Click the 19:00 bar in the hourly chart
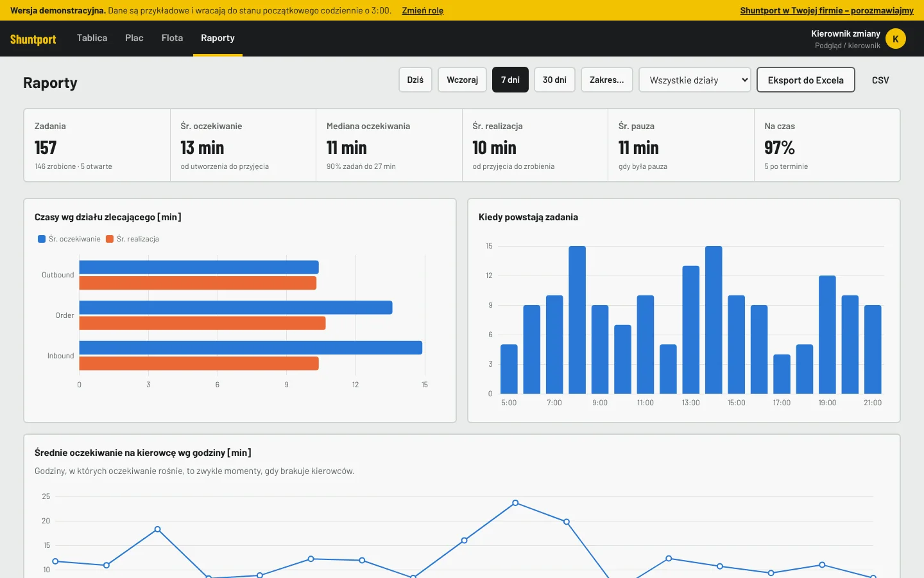Image resolution: width=924 pixels, height=578 pixels. pyautogui.click(x=828, y=335)
